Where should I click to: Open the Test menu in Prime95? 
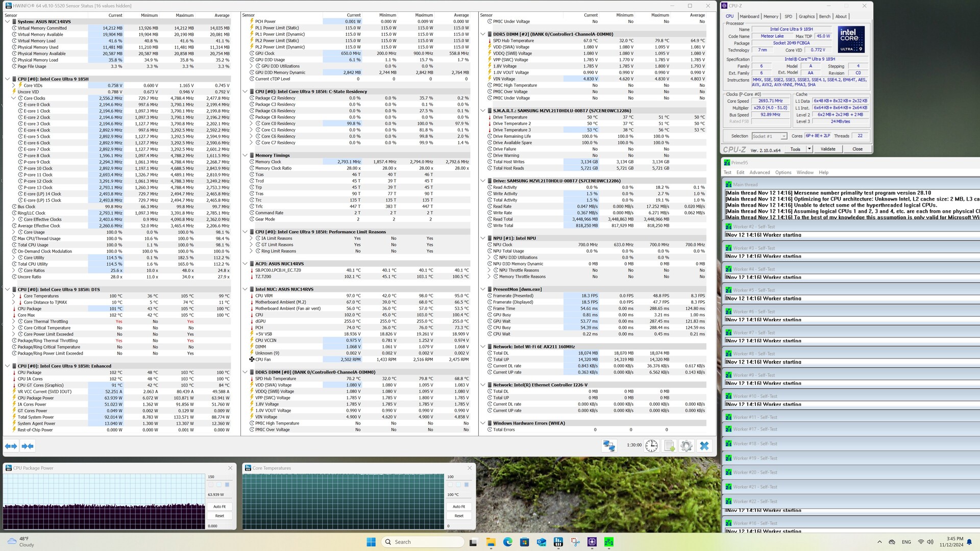727,172
